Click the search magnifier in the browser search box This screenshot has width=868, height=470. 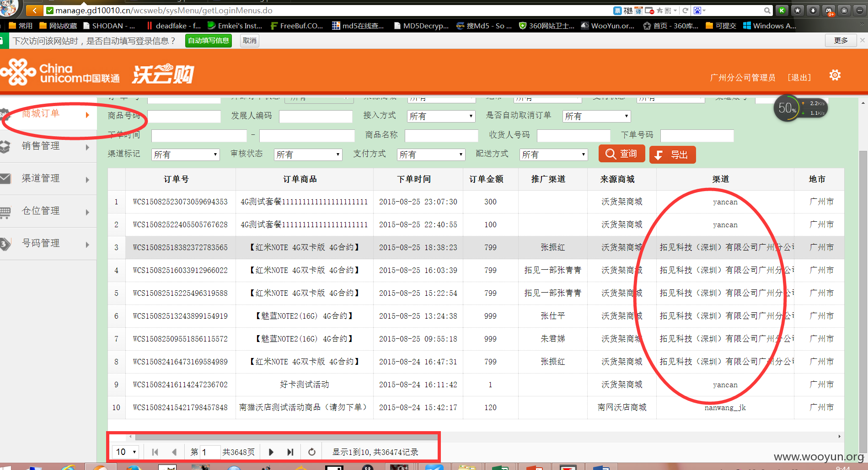tap(767, 11)
